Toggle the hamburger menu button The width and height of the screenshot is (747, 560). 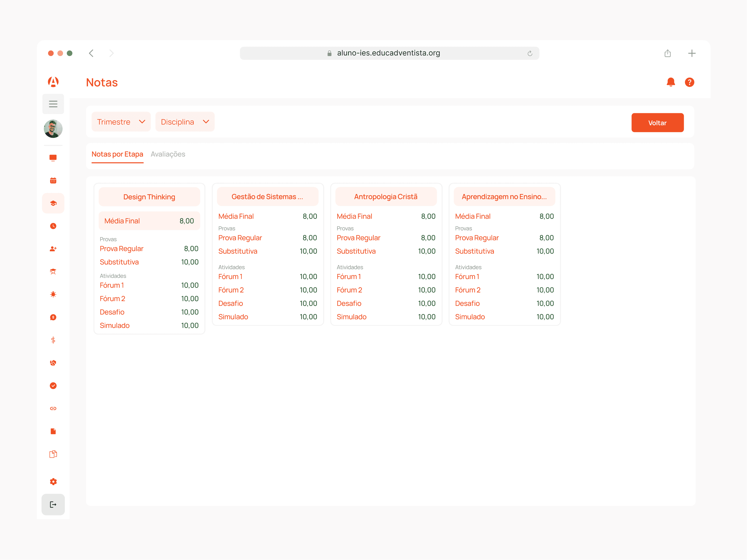tap(53, 104)
